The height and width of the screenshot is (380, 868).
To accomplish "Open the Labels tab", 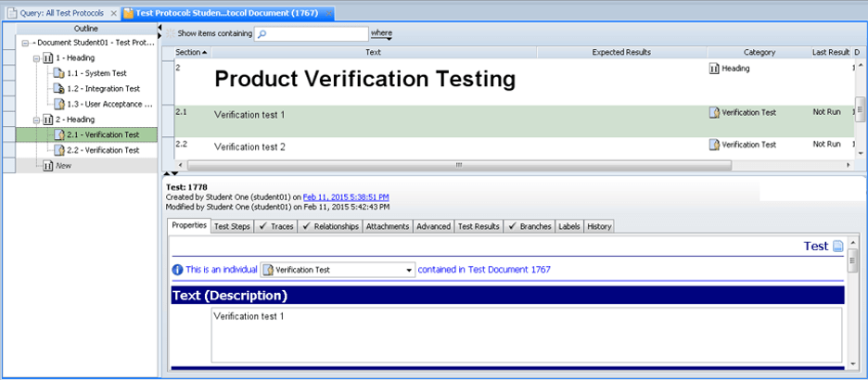I will tap(569, 226).
